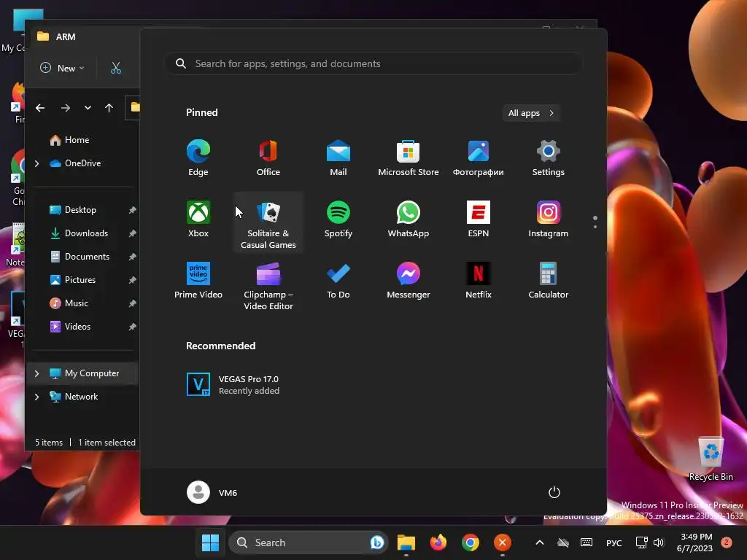This screenshot has height=560, width=747.
Task: Open Settings from pinned apps
Action: pyautogui.click(x=549, y=158)
